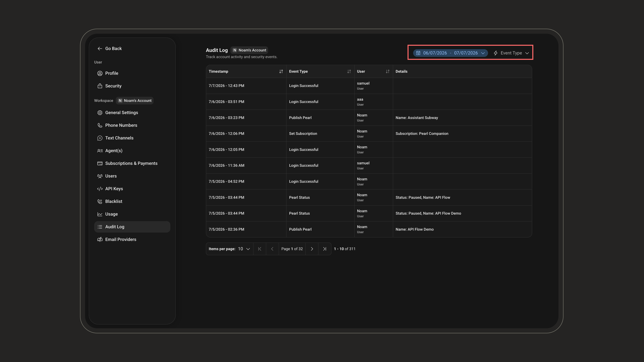Open Profile via its person icon
This screenshot has height=362, width=644.
(x=100, y=73)
